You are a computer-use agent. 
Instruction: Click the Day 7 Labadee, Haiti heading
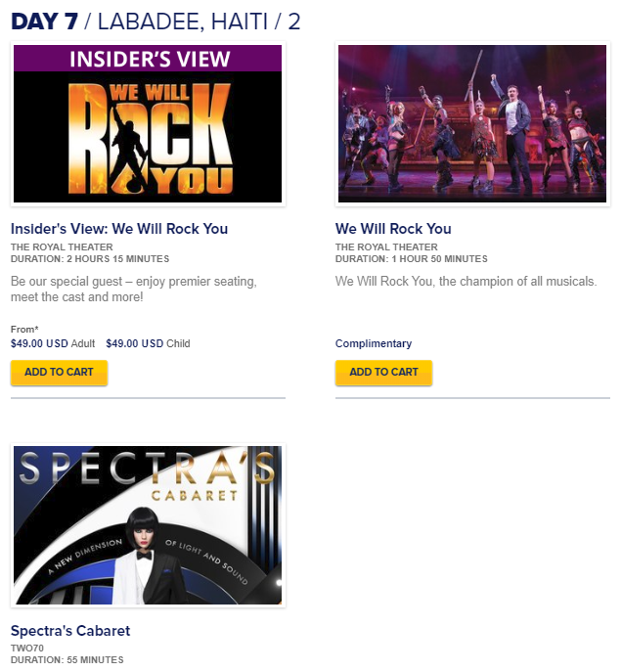point(155,22)
